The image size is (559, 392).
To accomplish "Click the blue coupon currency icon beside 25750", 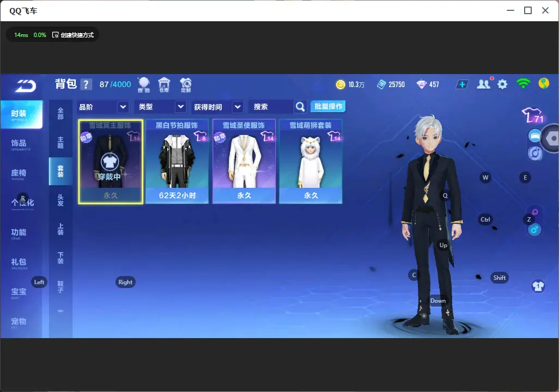I will coord(381,84).
